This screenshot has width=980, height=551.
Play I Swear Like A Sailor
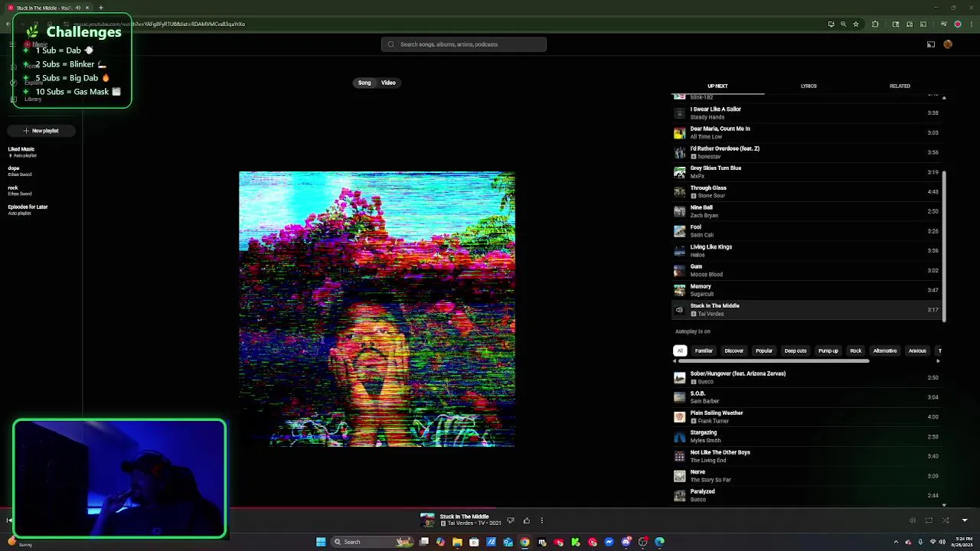[x=805, y=113]
